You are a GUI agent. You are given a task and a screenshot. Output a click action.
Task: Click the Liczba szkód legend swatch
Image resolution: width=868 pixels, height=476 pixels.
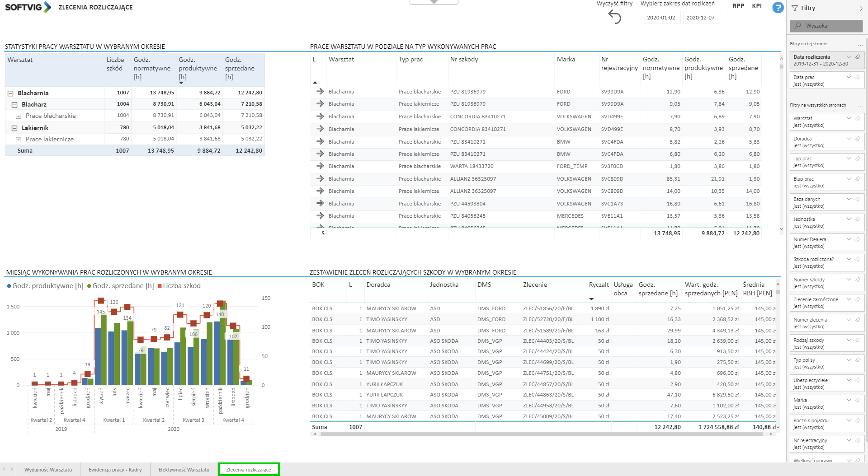point(160,286)
